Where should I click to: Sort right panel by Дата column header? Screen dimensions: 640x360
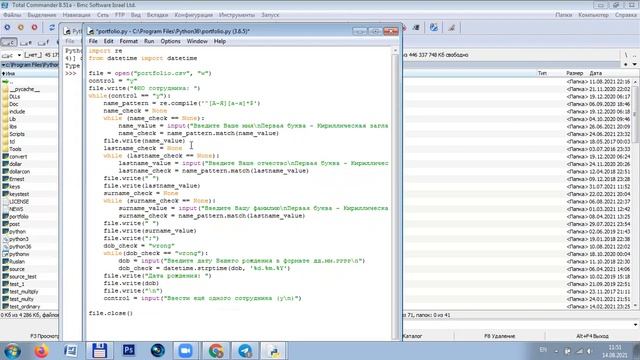596,73
